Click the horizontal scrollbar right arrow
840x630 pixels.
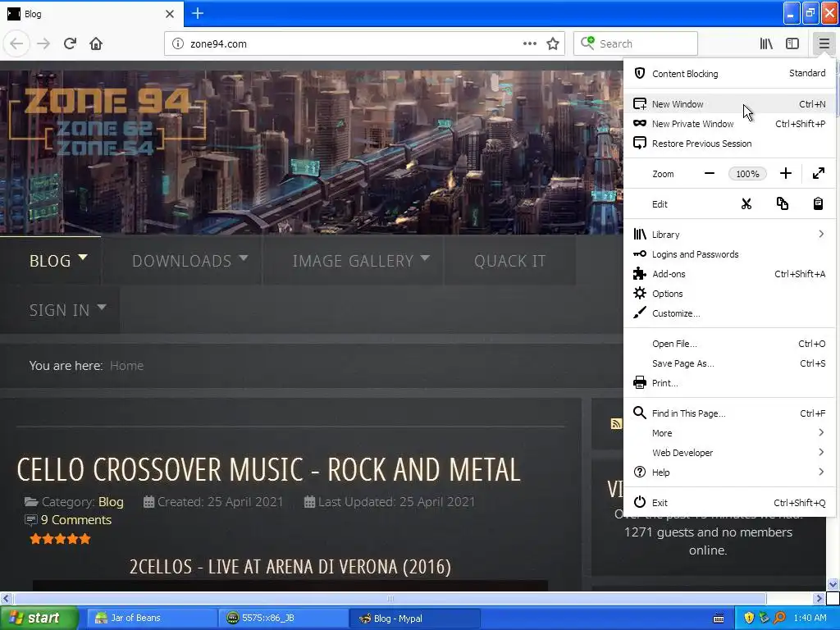tap(819, 598)
